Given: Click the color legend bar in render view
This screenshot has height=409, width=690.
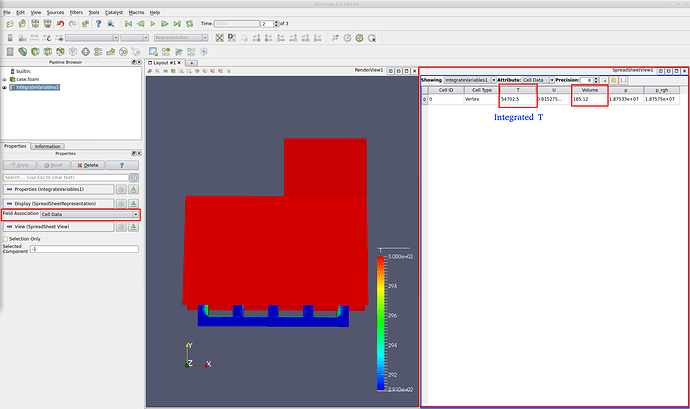Looking at the screenshot, I should click(x=382, y=320).
